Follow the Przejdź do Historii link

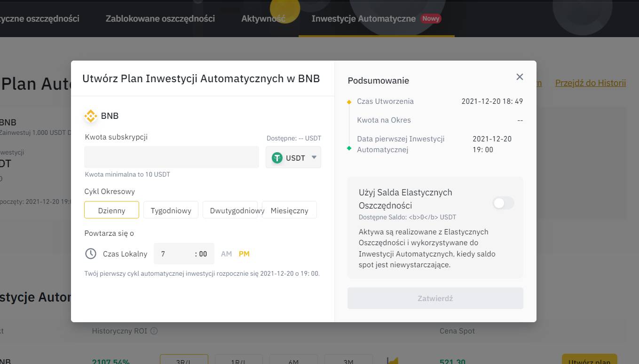coord(590,83)
